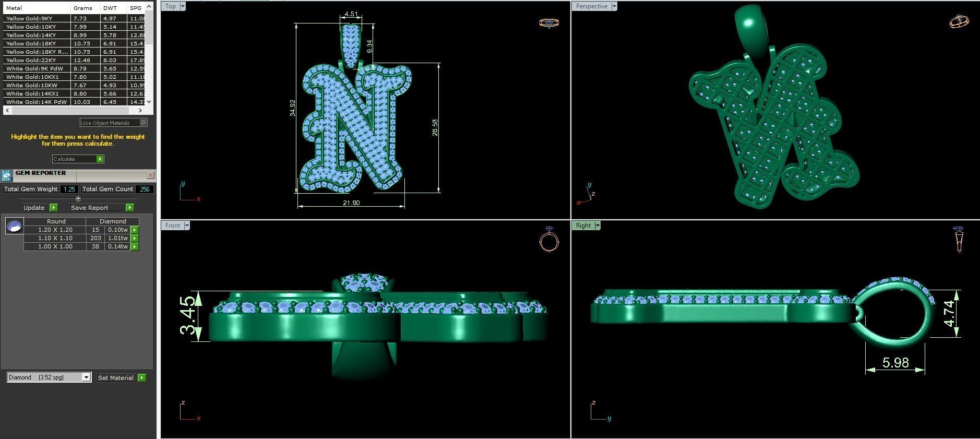Screen dimensions: 980x439
Task: Click the Top viewport title label
Action: tap(171, 6)
